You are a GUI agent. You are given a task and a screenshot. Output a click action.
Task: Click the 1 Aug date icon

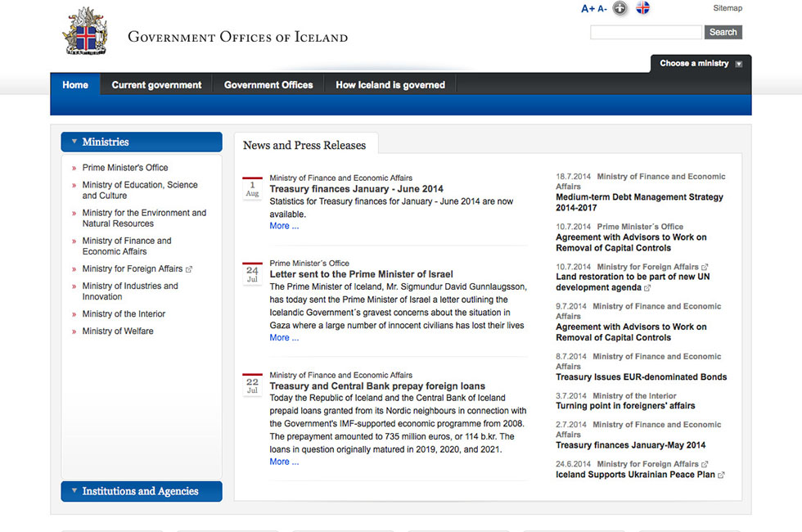pyautogui.click(x=252, y=189)
